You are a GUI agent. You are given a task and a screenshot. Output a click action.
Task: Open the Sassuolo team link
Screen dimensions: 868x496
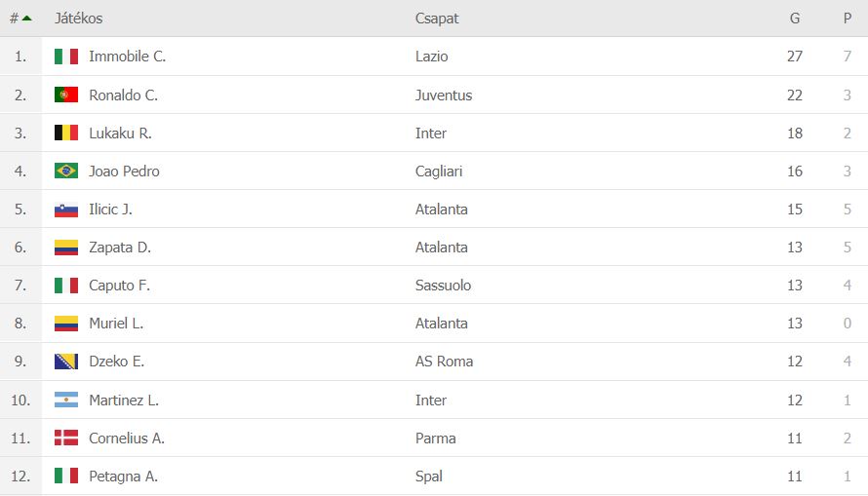point(443,286)
